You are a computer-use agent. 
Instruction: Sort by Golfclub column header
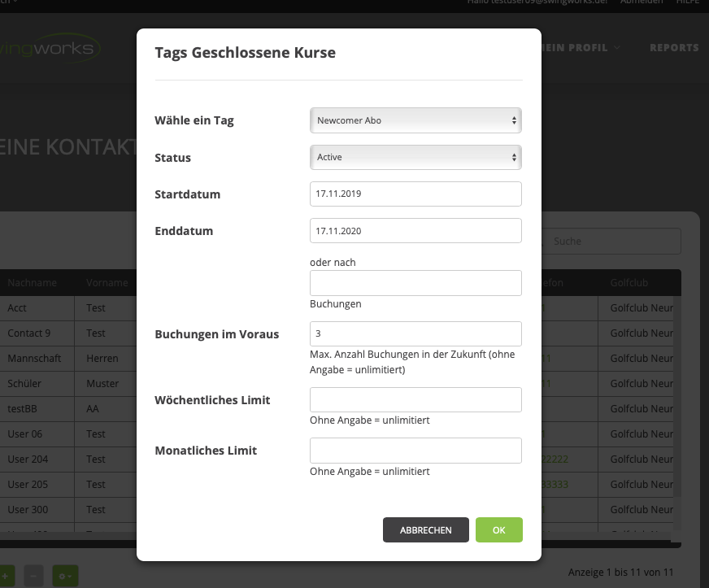pos(629,283)
